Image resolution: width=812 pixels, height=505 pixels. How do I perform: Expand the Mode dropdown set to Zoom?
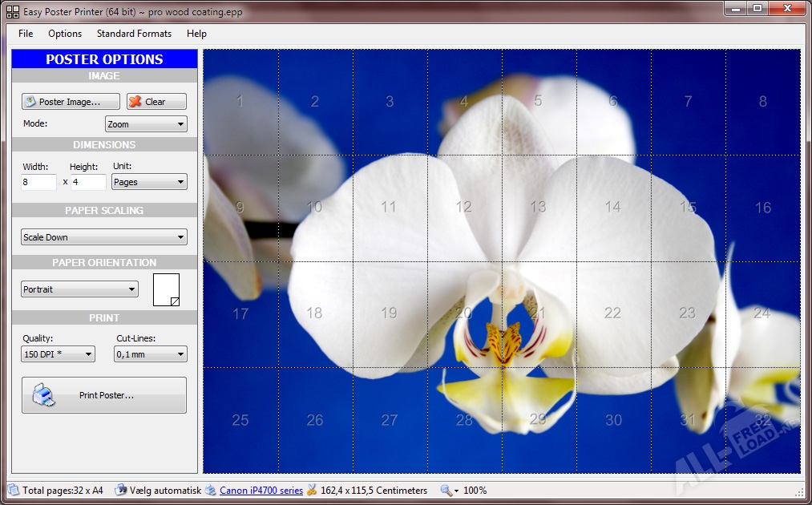146,124
